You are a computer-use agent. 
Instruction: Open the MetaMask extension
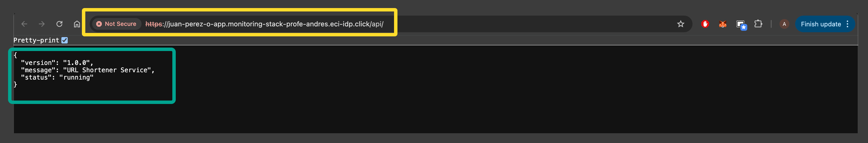(x=722, y=24)
